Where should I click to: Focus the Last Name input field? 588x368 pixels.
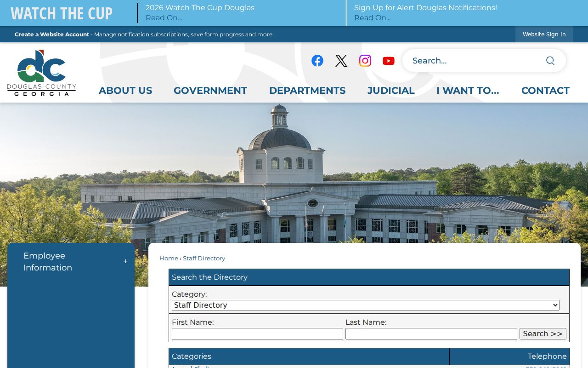pos(431,334)
